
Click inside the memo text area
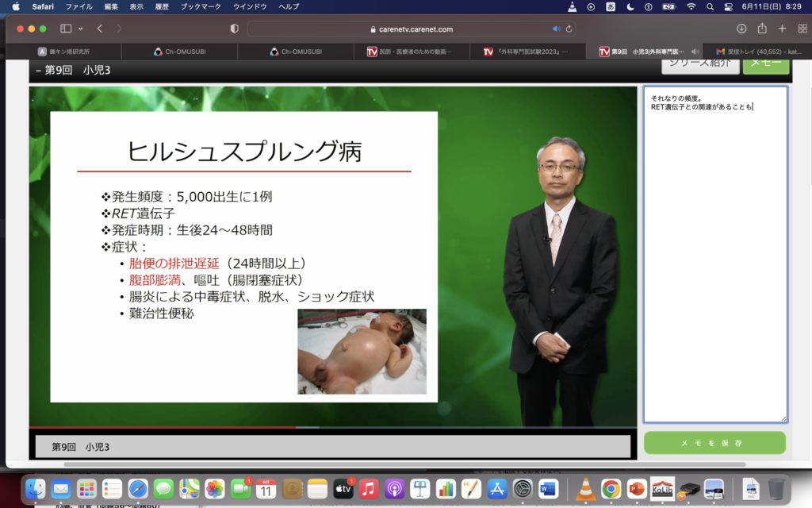(x=714, y=262)
